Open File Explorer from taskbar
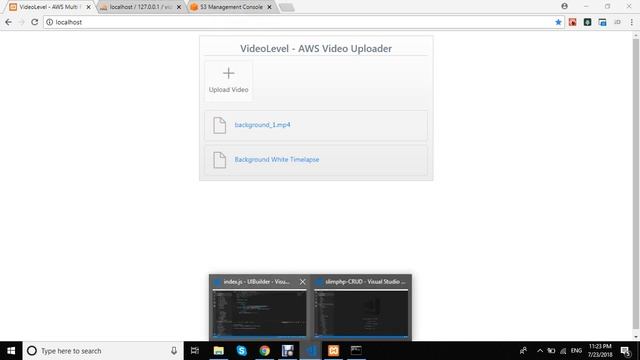Image resolution: width=640 pixels, height=360 pixels. click(x=219, y=351)
